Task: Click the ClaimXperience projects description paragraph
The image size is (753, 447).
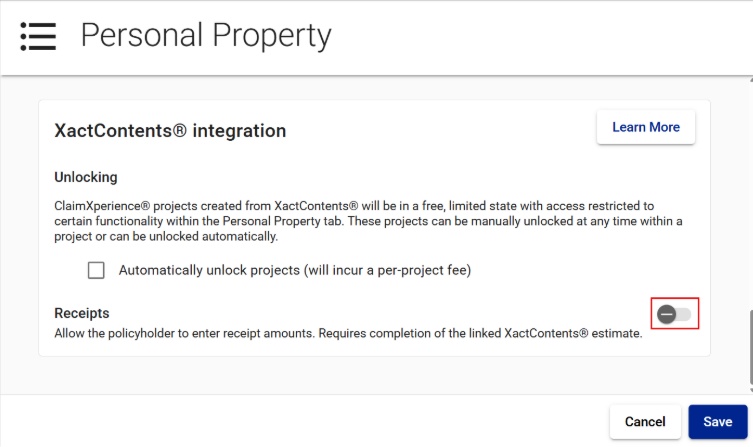Action: point(368,221)
